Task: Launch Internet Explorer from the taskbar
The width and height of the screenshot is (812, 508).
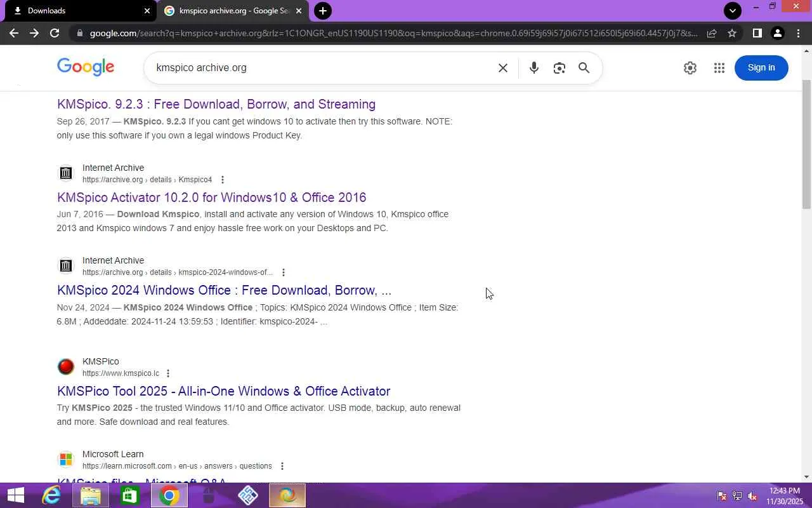Action: point(51,495)
